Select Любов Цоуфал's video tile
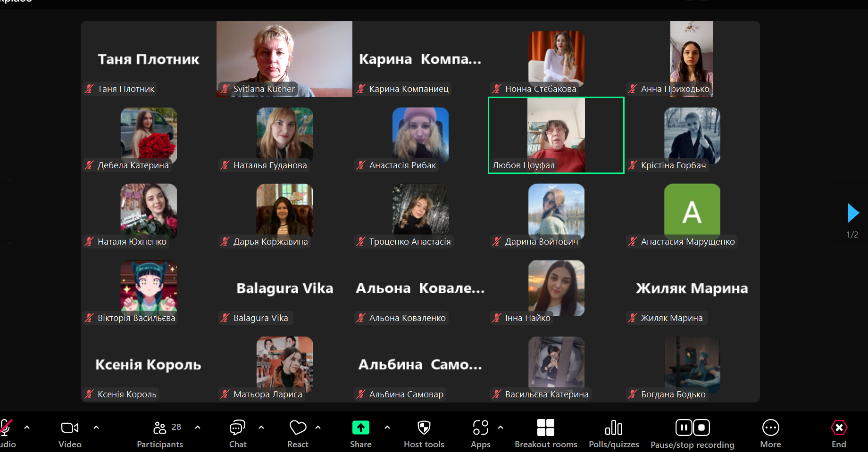The height and width of the screenshot is (452, 868). click(x=556, y=135)
